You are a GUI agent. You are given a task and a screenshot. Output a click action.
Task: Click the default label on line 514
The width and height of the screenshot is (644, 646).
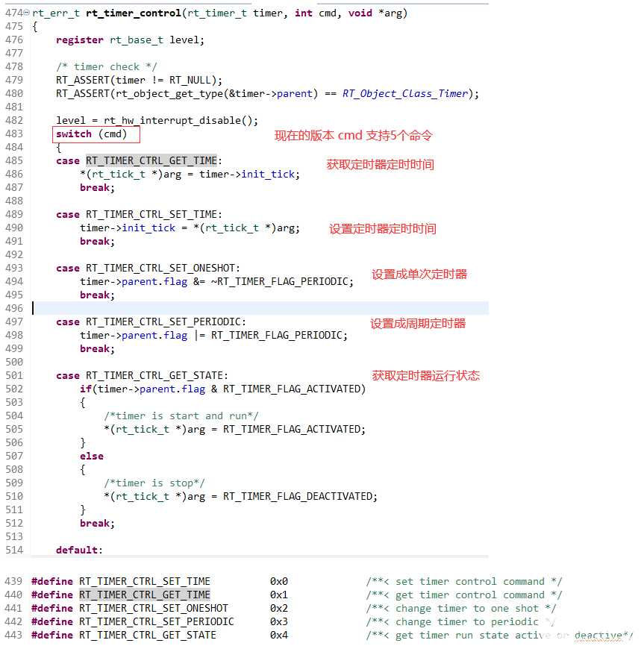click(x=70, y=550)
